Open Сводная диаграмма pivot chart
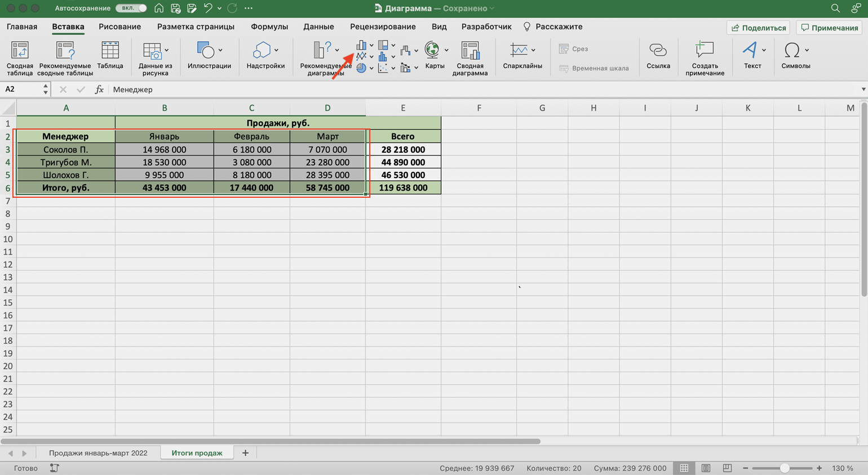 470,57
